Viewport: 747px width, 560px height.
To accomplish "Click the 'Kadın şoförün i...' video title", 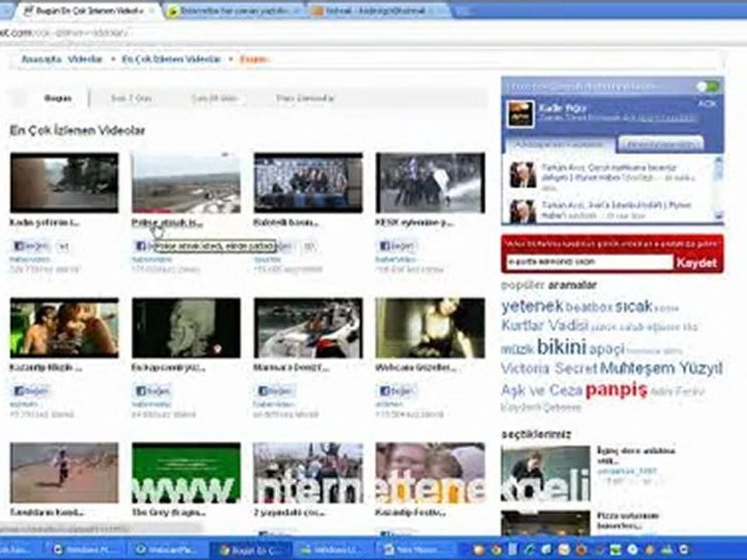I will click(45, 222).
